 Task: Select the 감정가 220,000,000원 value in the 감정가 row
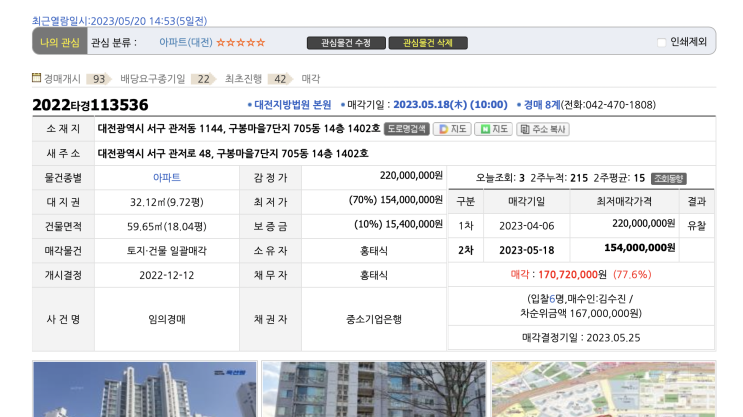[411, 176]
